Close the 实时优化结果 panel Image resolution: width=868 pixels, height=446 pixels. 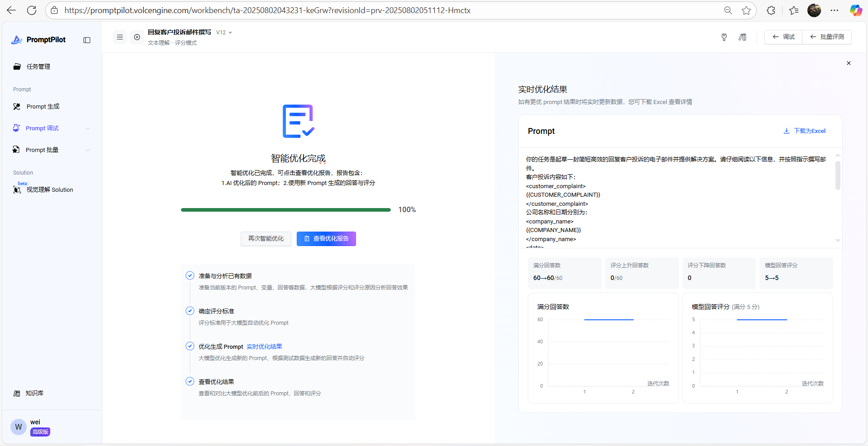(x=849, y=63)
